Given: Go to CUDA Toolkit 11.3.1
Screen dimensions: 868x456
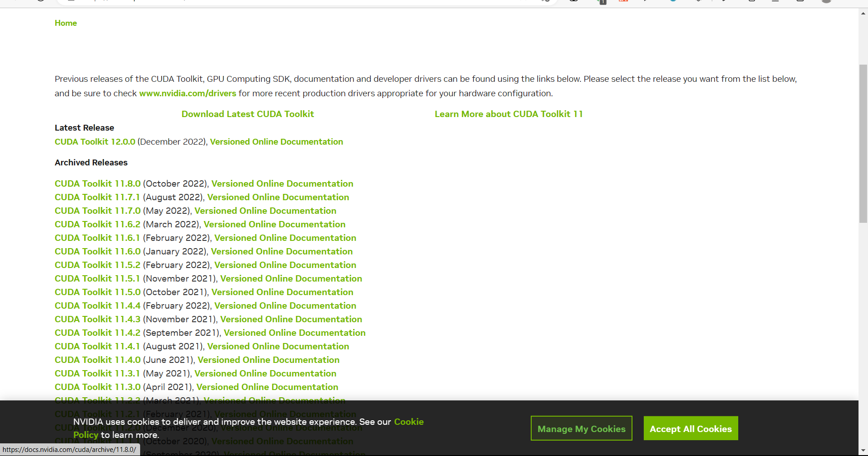Looking at the screenshot, I should click(x=98, y=373).
